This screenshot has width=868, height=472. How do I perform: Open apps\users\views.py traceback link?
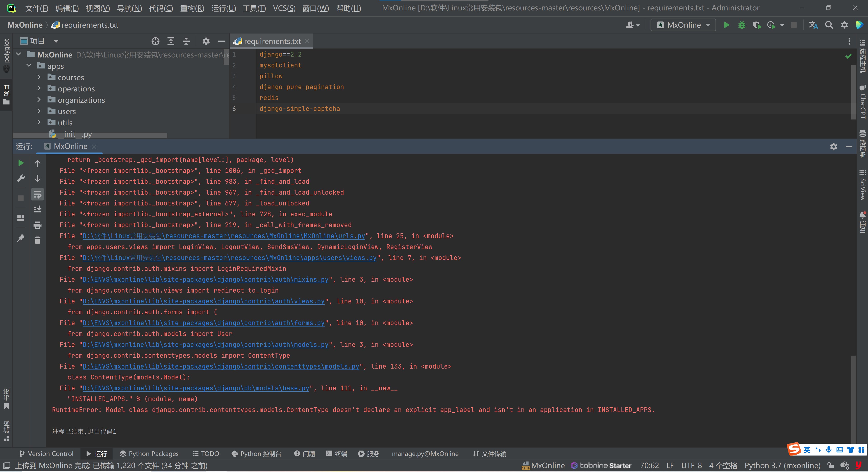click(229, 258)
